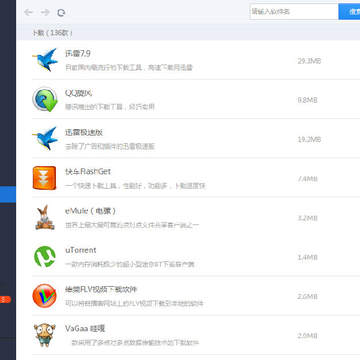Click the software name search field
Screen dimensions: 360x360
pos(294,12)
